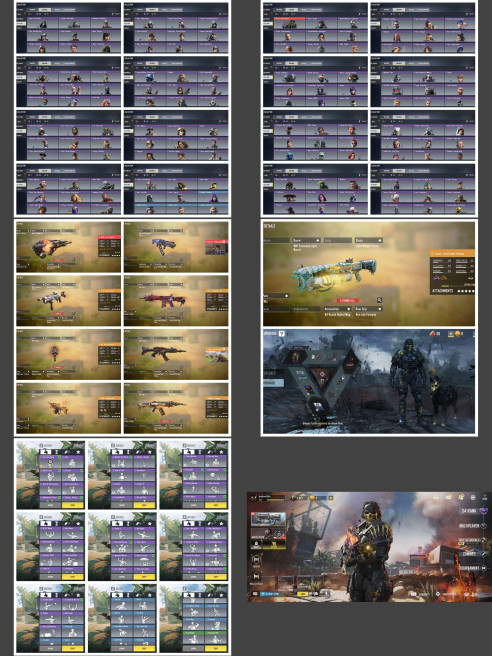Image resolution: width=492 pixels, height=656 pixels.
Task: Open the empty Underbarrel slot on shotgun details
Action: pos(307,309)
